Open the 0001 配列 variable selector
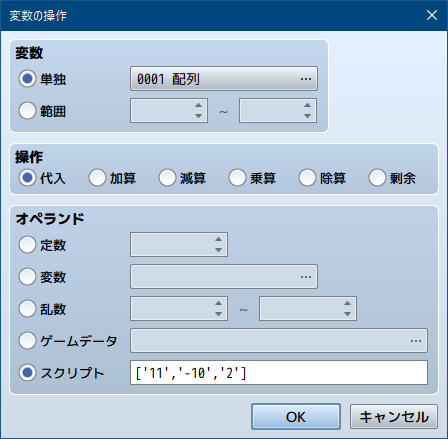Screen dimensions: 448x439 pyautogui.click(x=224, y=79)
